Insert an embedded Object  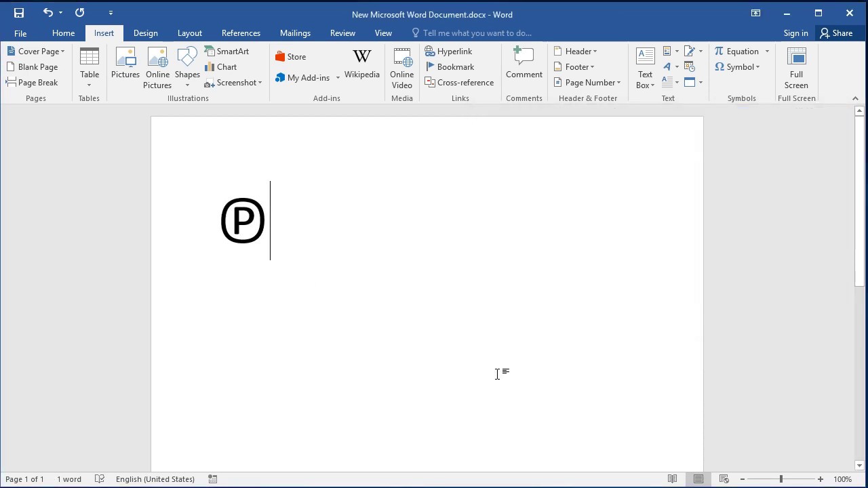(x=690, y=83)
